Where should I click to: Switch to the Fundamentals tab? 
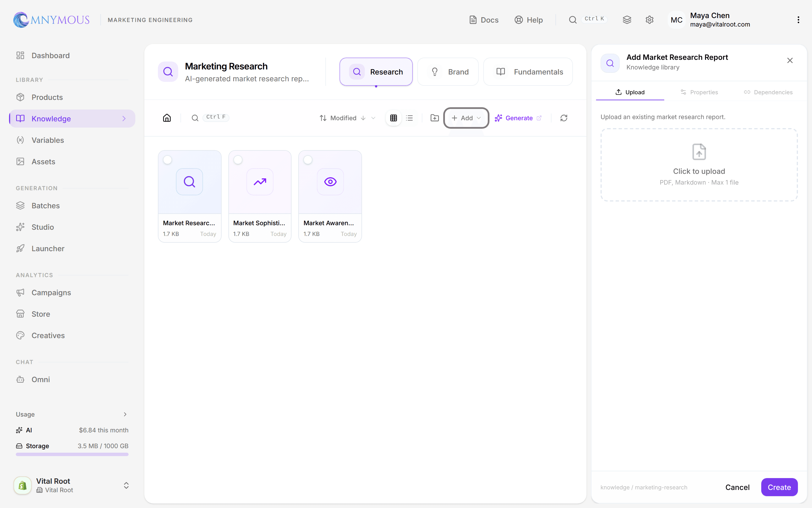tap(528, 72)
